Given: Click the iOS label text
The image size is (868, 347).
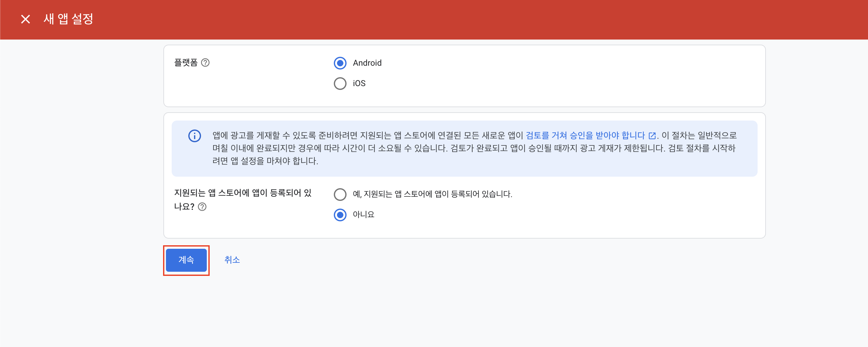Looking at the screenshot, I should point(359,84).
